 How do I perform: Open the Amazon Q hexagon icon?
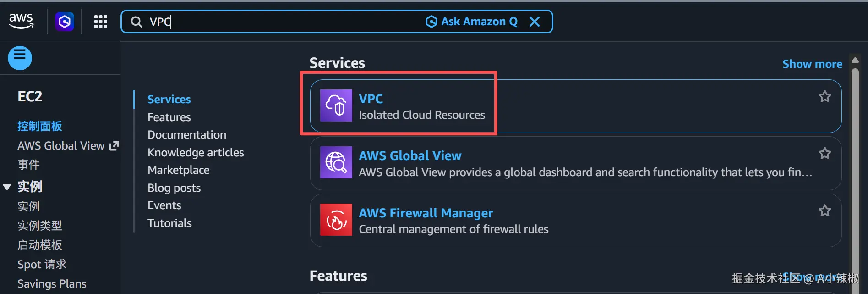65,22
